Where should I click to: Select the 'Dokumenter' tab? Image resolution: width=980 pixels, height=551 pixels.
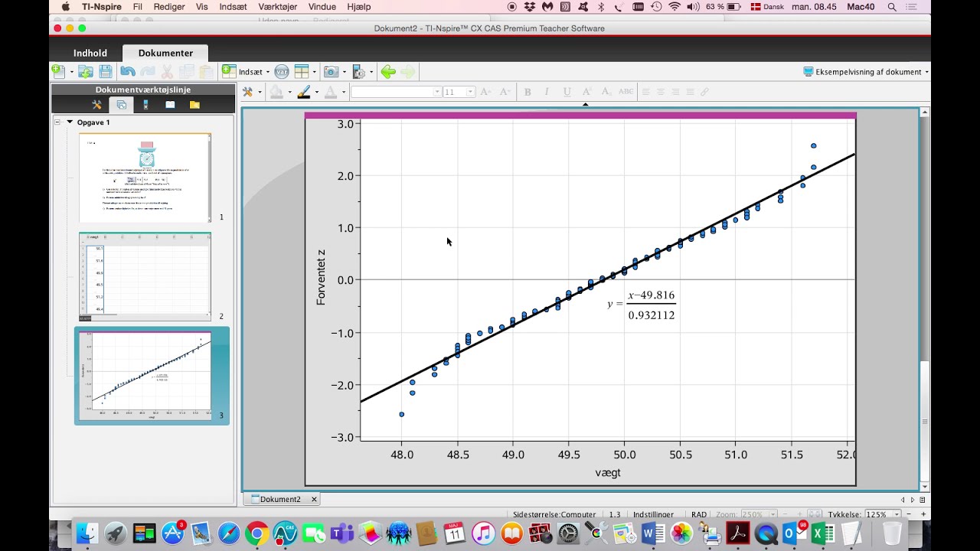[165, 53]
